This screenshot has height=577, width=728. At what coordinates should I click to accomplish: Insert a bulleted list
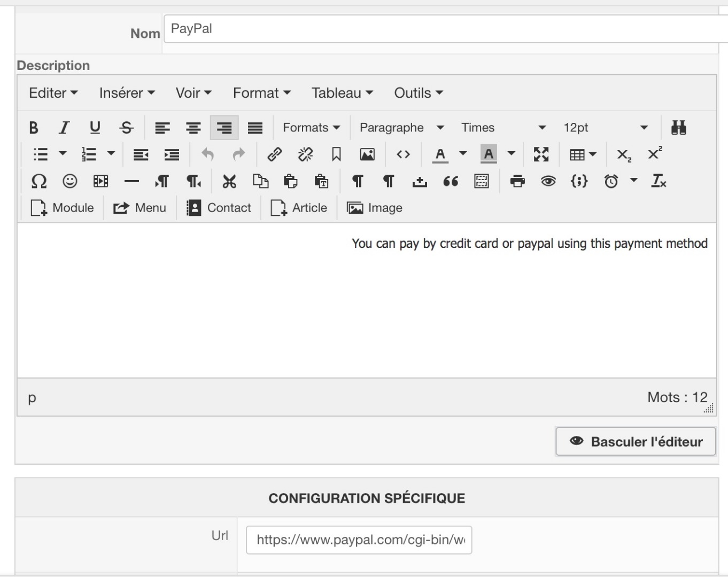(x=41, y=155)
